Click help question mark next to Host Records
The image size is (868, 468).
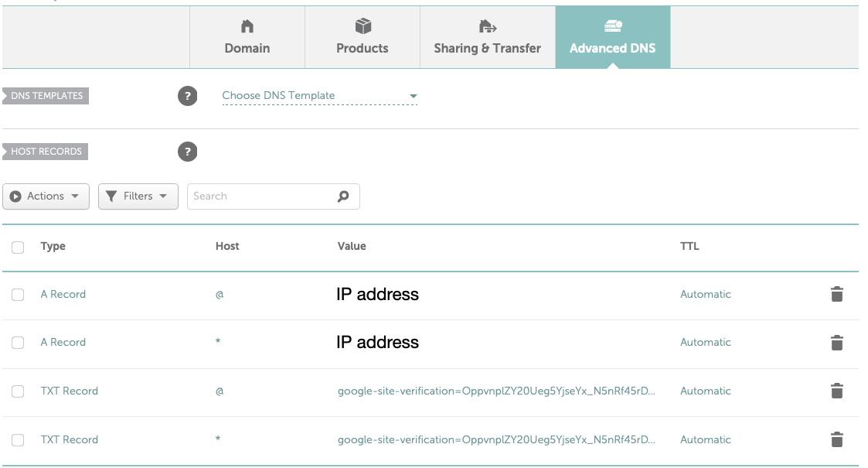pos(187,152)
